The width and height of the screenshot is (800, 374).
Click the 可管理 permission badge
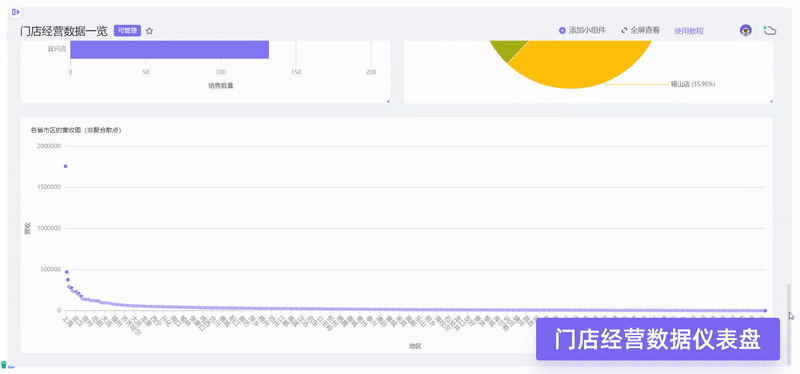tap(127, 31)
